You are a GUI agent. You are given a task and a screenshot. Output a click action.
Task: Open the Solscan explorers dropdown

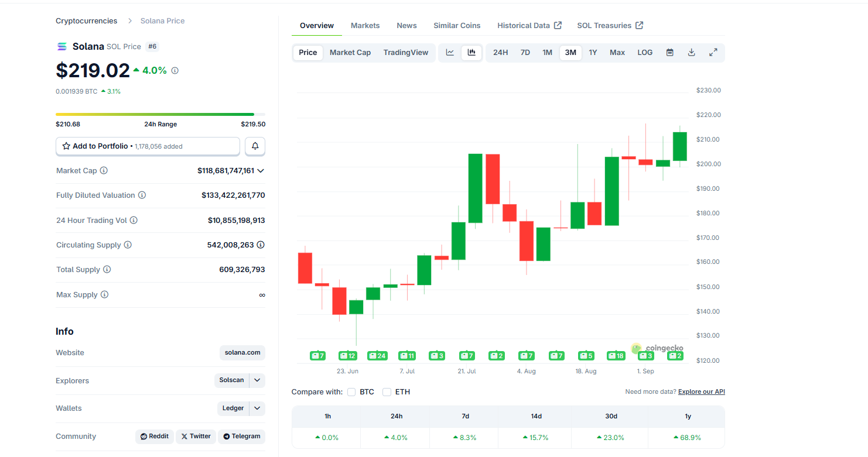[x=257, y=380]
